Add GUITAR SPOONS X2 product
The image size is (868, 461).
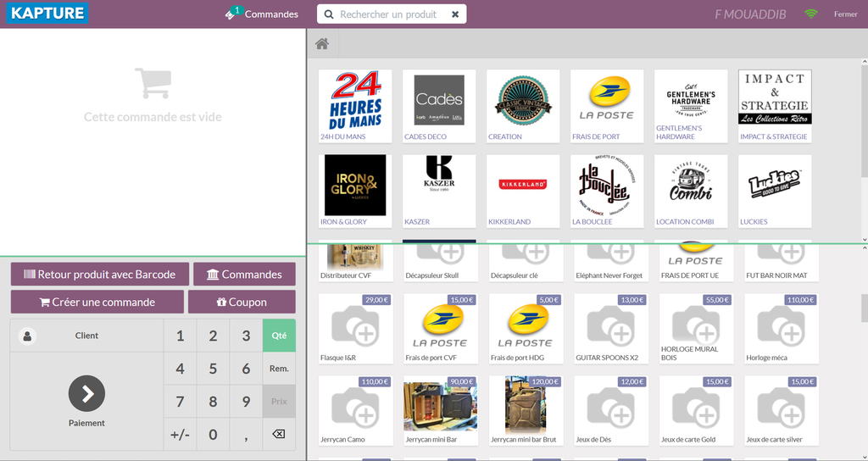pyautogui.click(x=611, y=328)
